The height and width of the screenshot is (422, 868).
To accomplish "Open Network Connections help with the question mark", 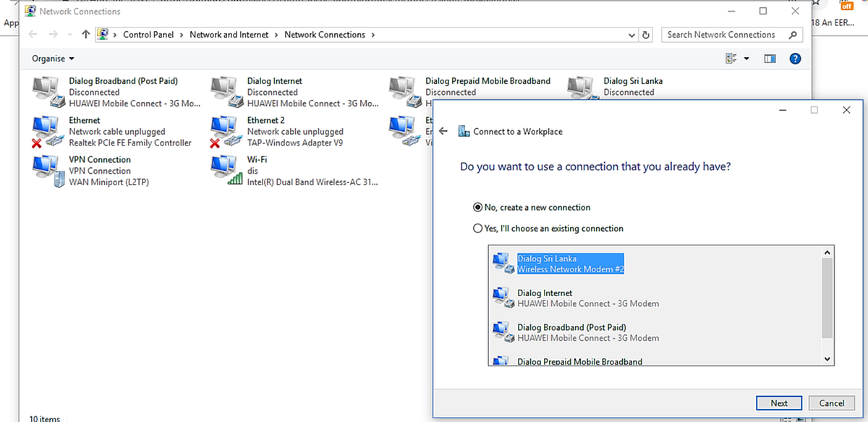I will tap(795, 59).
